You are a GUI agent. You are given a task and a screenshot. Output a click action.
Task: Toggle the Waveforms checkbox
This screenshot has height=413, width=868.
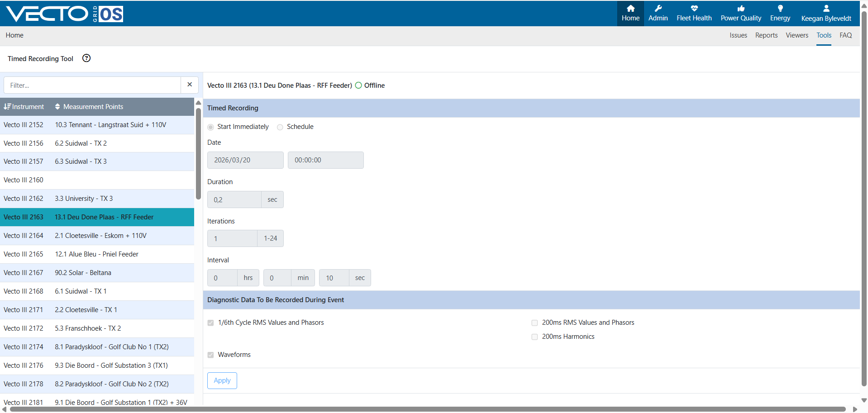210,355
